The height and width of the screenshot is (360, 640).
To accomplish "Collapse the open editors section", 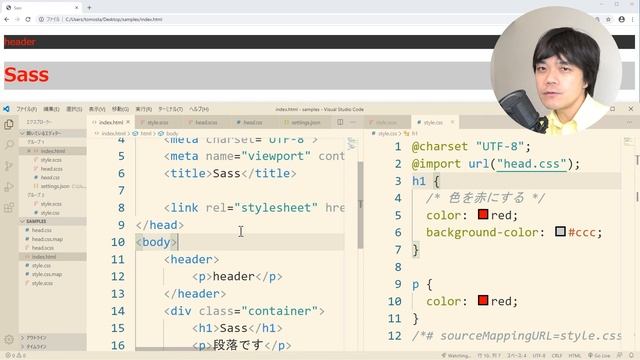I will [x=52, y=133].
